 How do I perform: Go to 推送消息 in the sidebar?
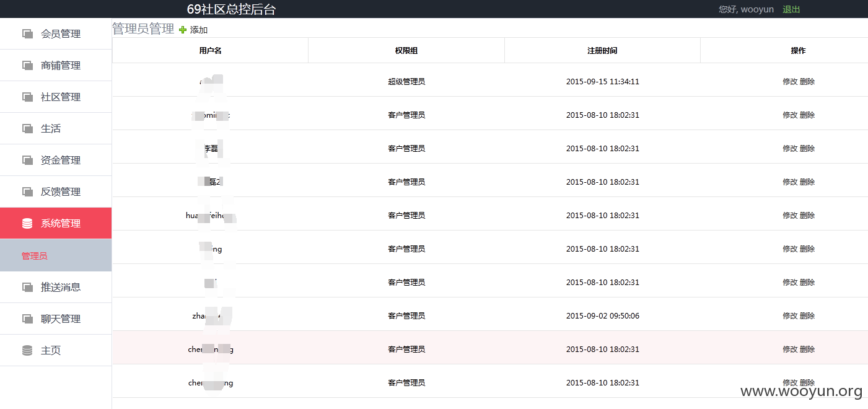(56, 287)
